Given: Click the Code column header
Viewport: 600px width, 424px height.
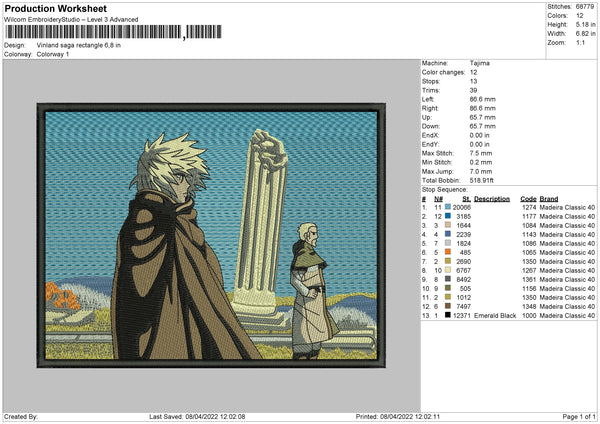Looking at the screenshot, I should point(528,199).
